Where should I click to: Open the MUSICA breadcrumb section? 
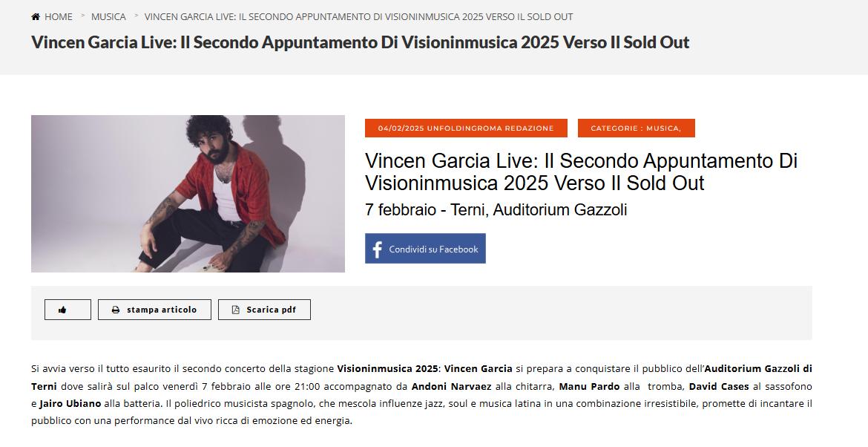pos(108,16)
